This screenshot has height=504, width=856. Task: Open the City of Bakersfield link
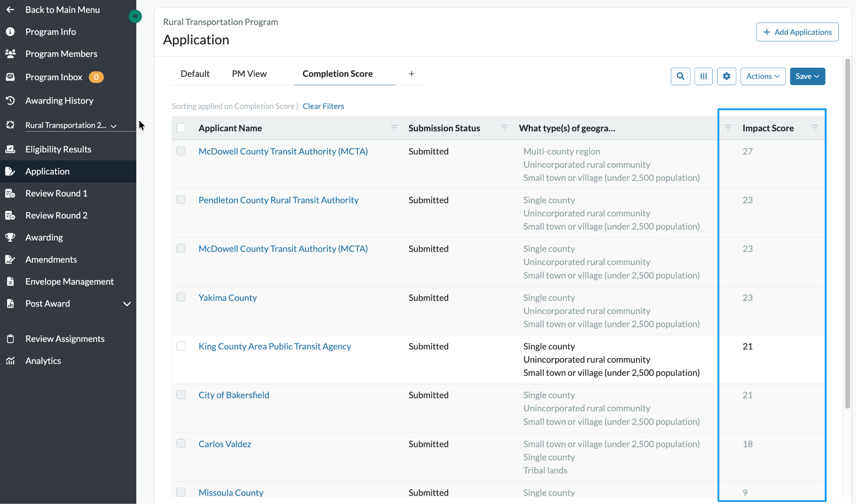(x=234, y=395)
